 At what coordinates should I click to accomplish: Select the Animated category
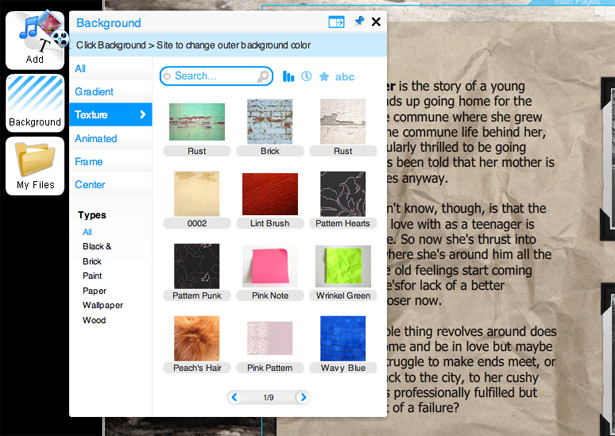click(96, 138)
